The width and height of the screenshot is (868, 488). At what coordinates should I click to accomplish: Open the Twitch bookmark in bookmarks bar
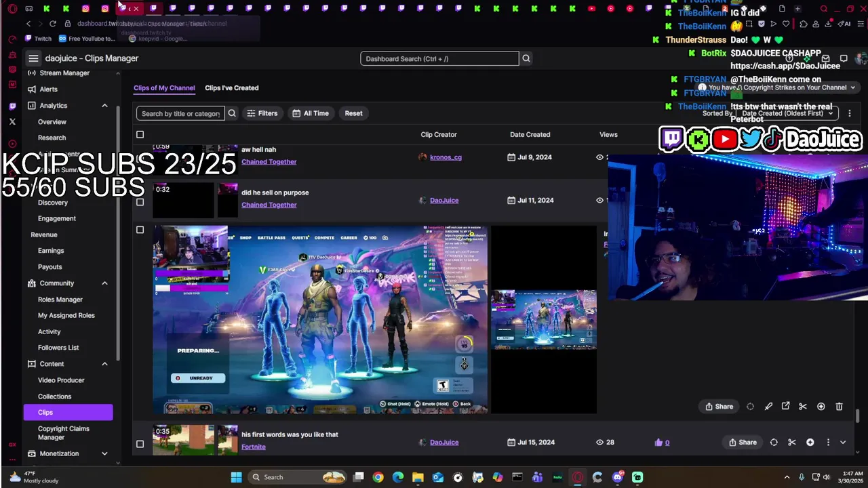(x=39, y=39)
